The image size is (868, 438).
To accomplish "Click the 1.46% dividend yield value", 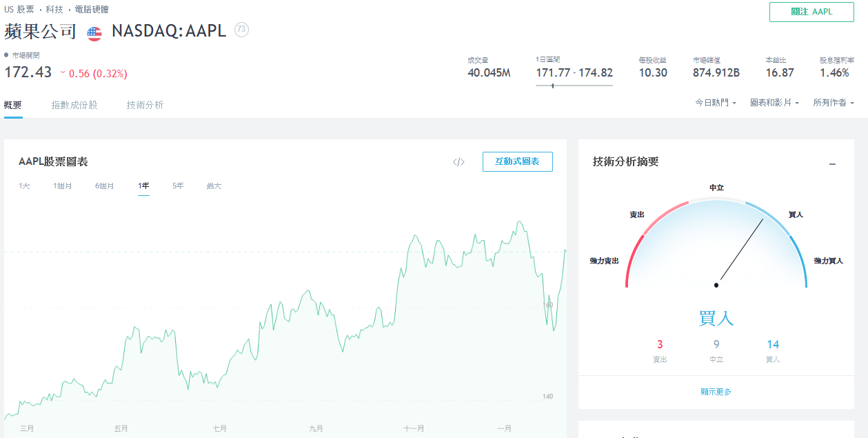I will coord(834,72).
